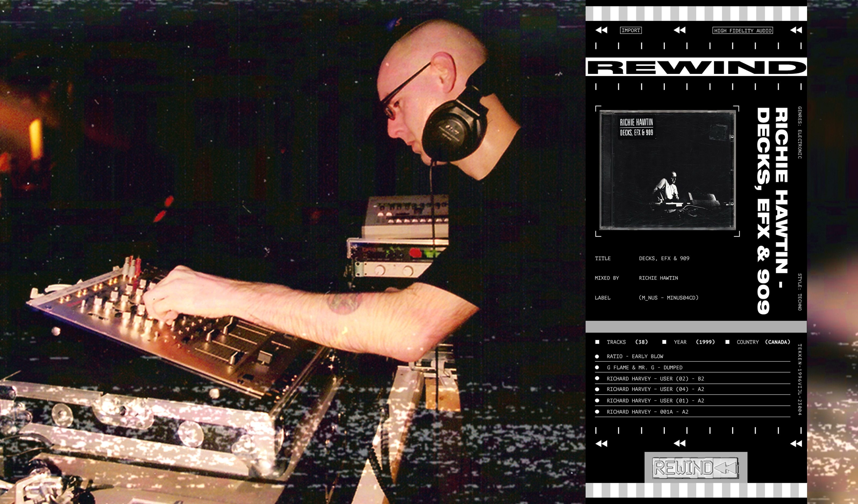The width and height of the screenshot is (858, 504).
Task: Click the vertical GENRES: ELECTRONIC text
Action: click(x=800, y=132)
